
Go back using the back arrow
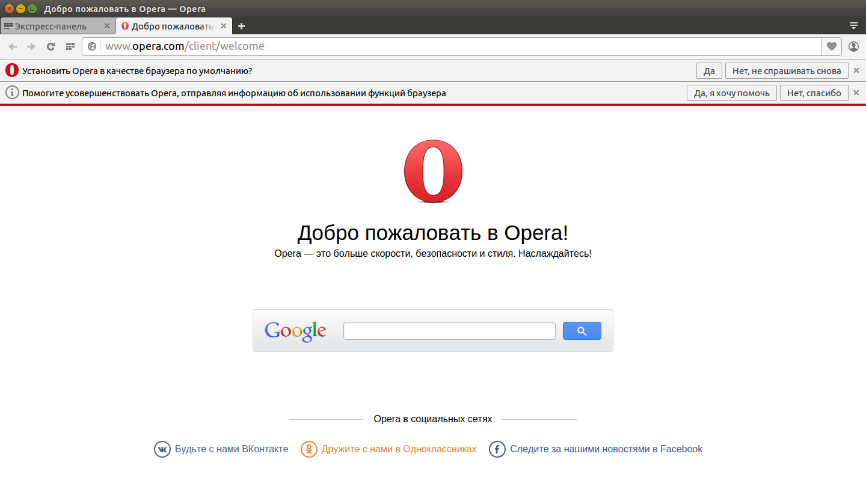coord(12,46)
